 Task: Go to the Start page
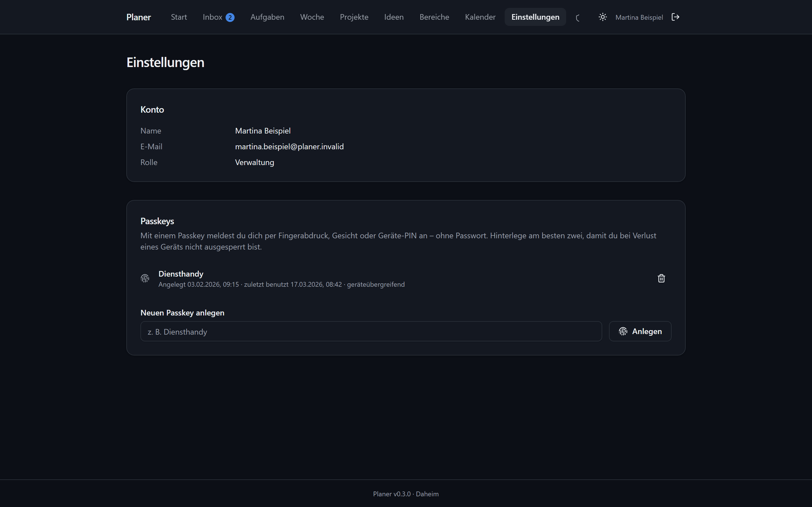[179, 17]
